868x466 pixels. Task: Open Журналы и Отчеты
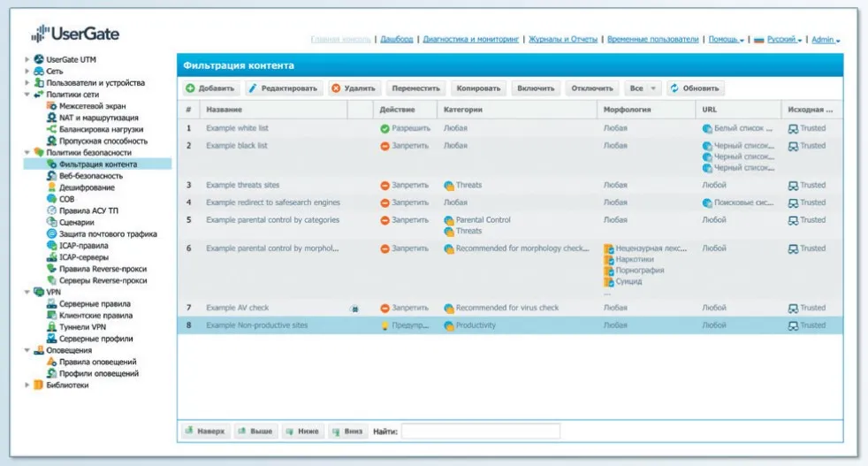[563, 39]
